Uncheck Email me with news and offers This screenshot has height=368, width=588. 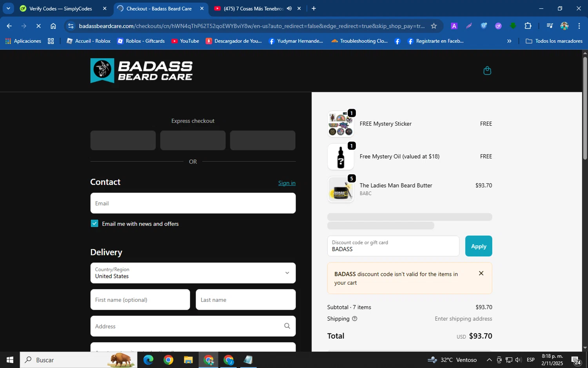click(x=94, y=223)
